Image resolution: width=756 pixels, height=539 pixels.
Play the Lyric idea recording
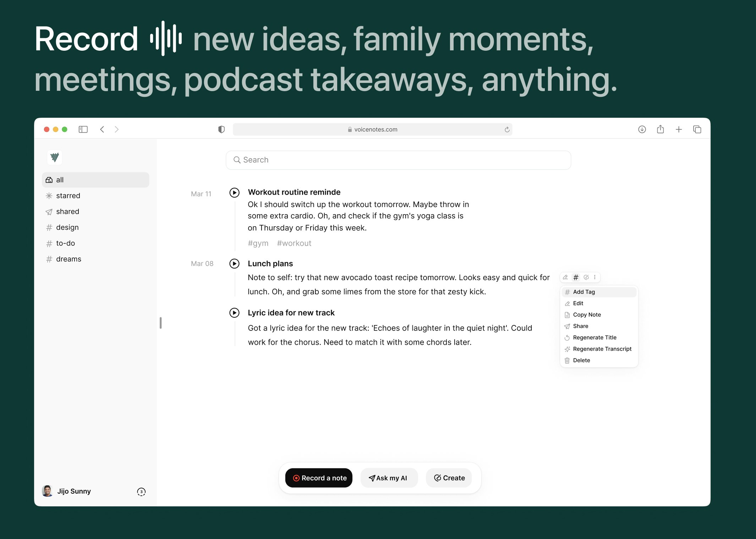tap(234, 313)
